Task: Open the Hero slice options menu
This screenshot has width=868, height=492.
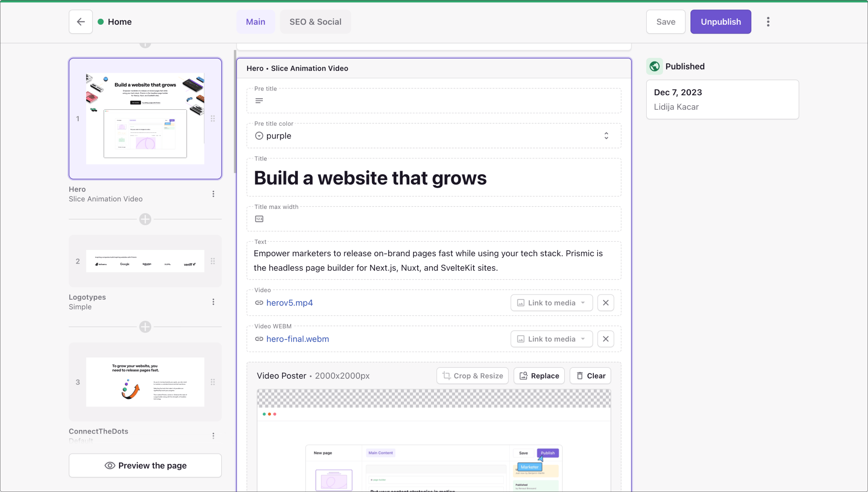Action: (x=213, y=194)
